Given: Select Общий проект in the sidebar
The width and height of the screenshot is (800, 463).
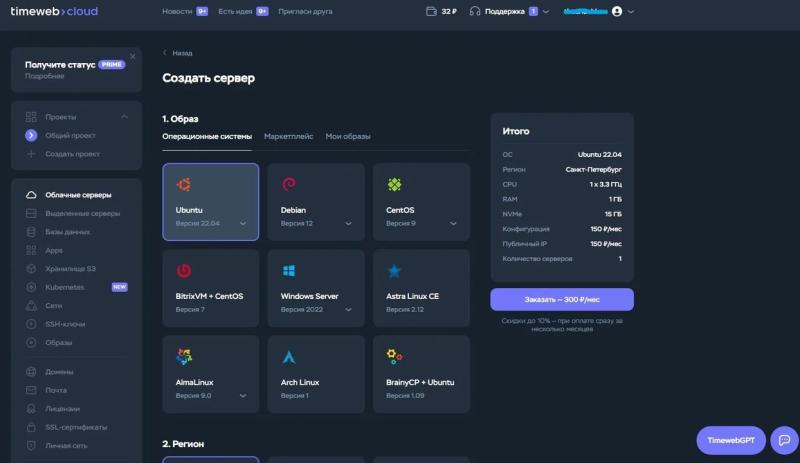Looking at the screenshot, I should tap(70, 135).
